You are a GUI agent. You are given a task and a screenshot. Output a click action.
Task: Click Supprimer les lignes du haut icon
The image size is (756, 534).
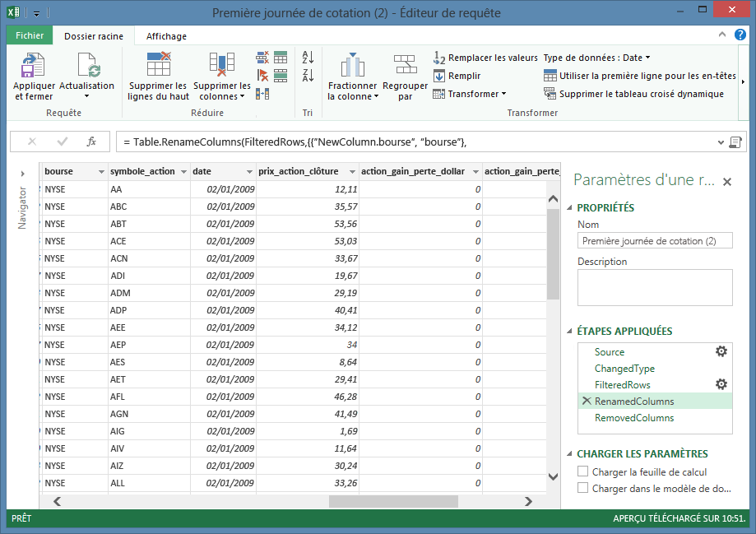click(x=158, y=65)
